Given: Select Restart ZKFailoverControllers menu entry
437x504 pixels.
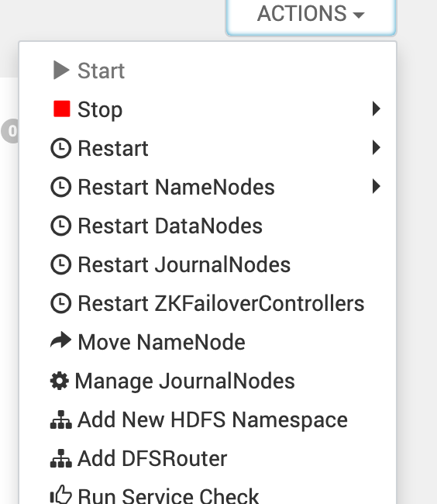Looking at the screenshot, I should [208, 303].
